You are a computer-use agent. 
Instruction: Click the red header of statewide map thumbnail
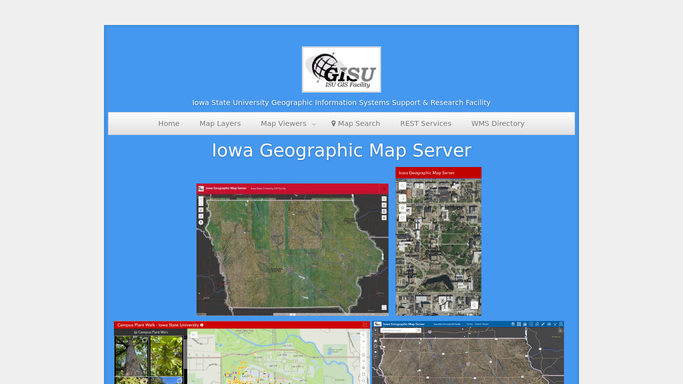(292, 189)
